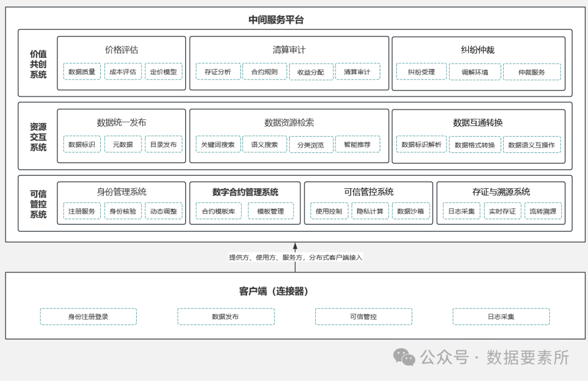
Task: Select the 仲裁服务 component under 纠纷仲裁
Action: [532, 71]
